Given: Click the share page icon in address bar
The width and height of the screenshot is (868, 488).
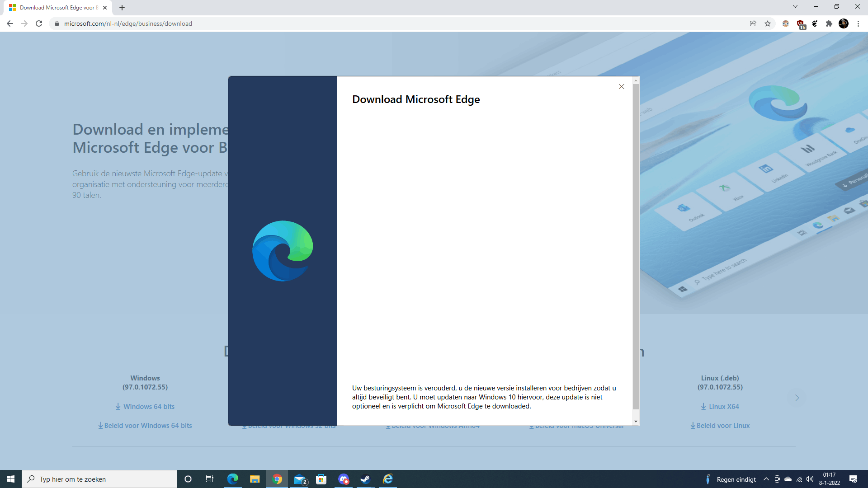Looking at the screenshot, I should 753,23.
